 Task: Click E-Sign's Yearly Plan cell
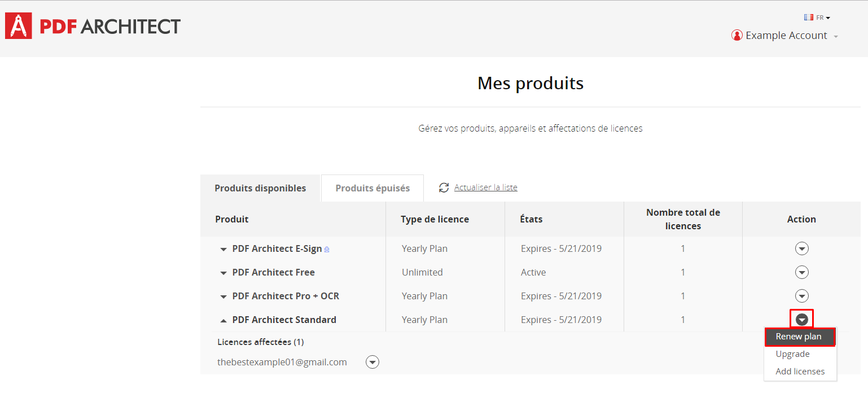pyautogui.click(x=424, y=248)
